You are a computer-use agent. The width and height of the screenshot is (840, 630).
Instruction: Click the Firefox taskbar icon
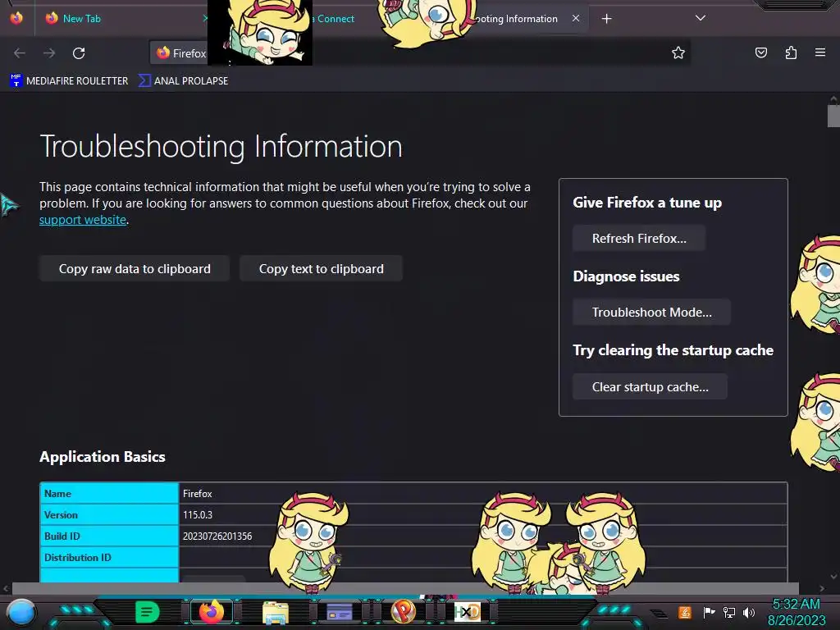pos(211,612)
